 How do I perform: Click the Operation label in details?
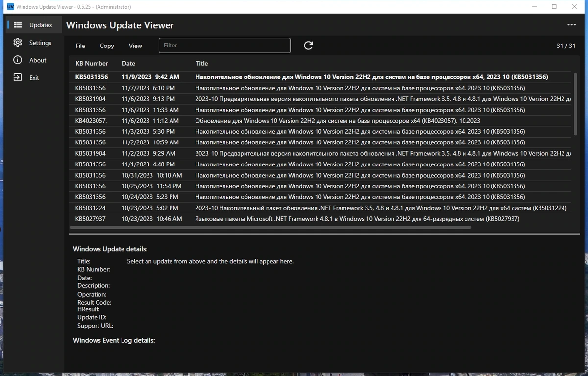(x=92, y=294)
